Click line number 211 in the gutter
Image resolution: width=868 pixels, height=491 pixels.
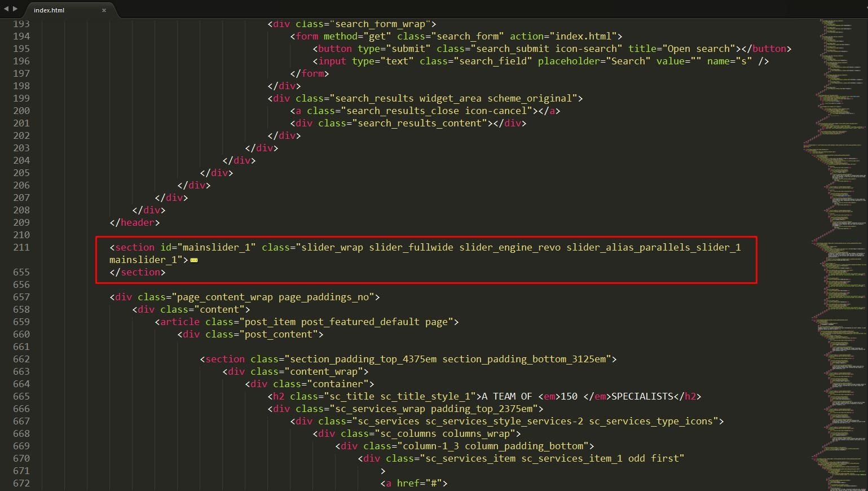(21, 247)
